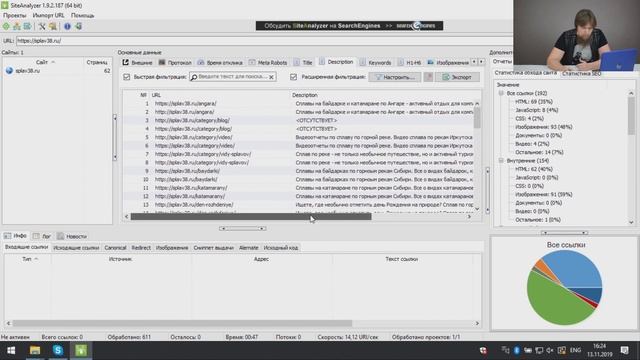
Task: Collapse the Внутренние (154) tree node
Action: [501, 160]
